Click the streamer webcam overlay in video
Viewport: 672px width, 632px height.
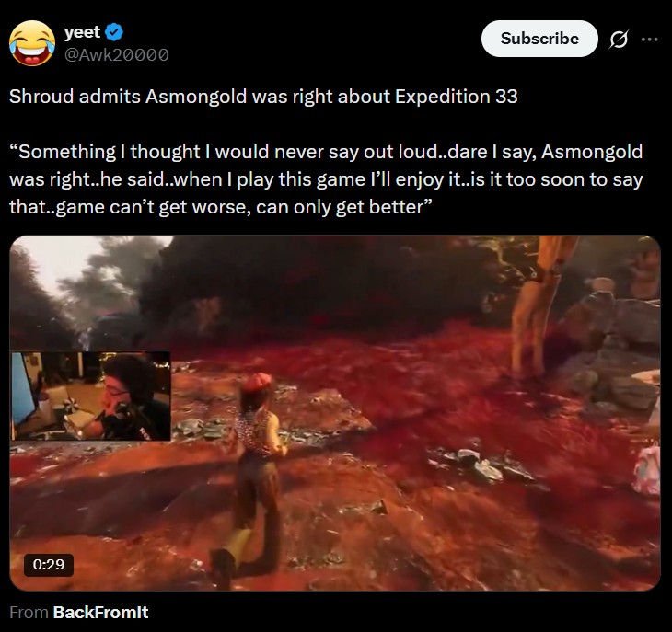[90, 396]
